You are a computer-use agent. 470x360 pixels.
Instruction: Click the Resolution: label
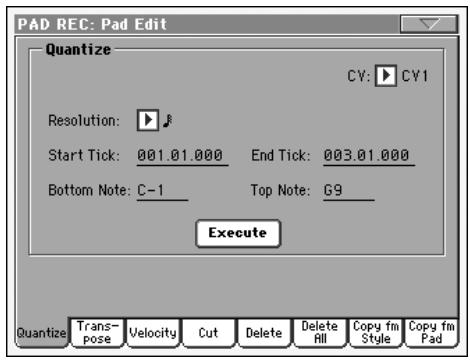click(84, 120)
